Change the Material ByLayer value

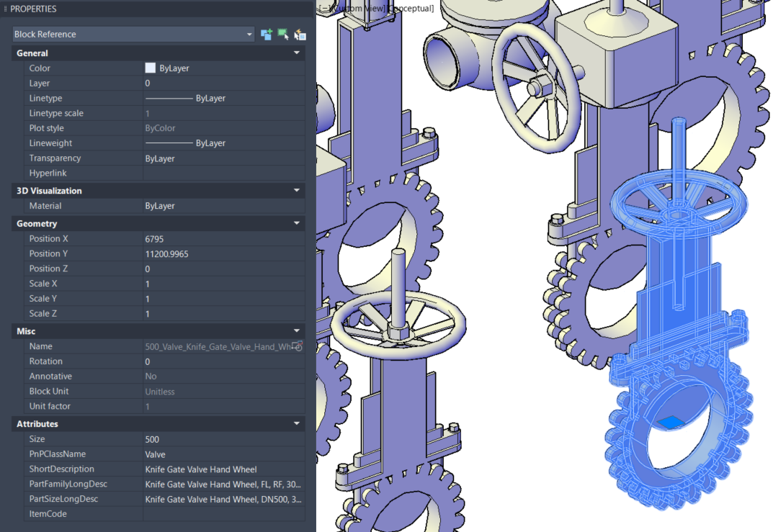click(x=224, y=206)
